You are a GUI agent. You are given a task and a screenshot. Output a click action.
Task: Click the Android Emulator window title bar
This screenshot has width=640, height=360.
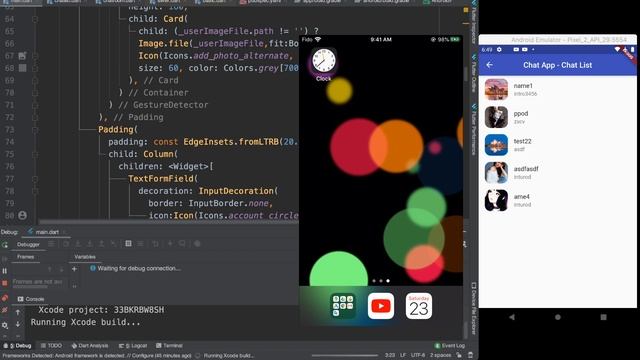tap(558, 40)
